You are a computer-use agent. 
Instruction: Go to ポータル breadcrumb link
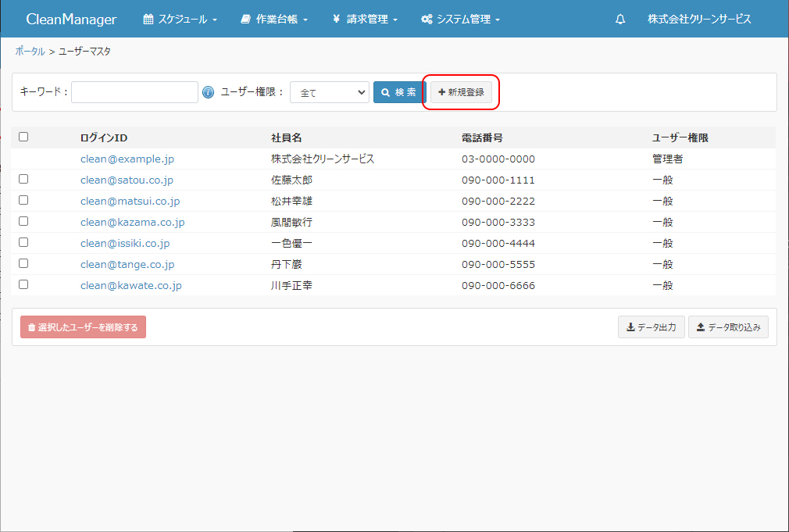30,52
